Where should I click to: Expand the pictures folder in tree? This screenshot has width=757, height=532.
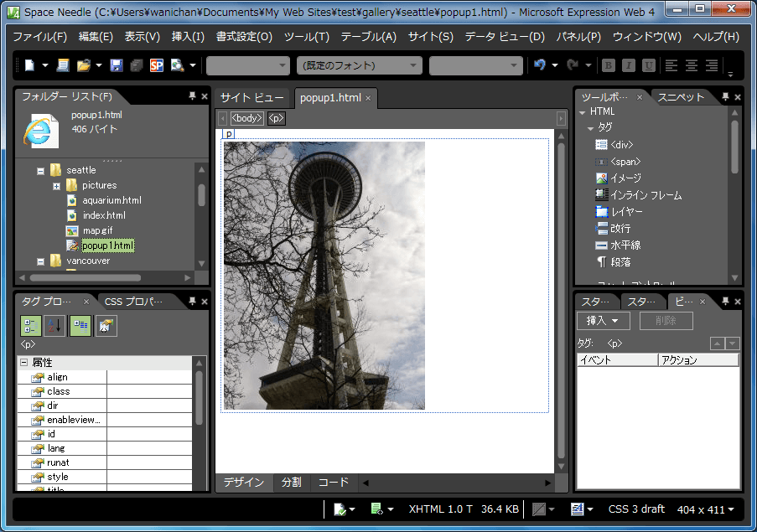click(56, 185)
